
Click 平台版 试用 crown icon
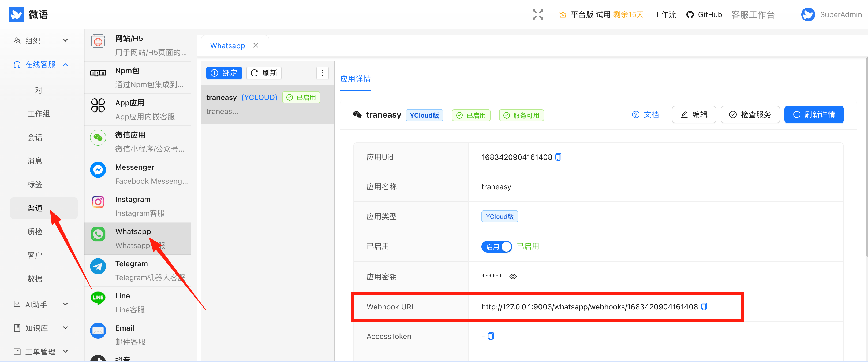click(x=562, y=14)
